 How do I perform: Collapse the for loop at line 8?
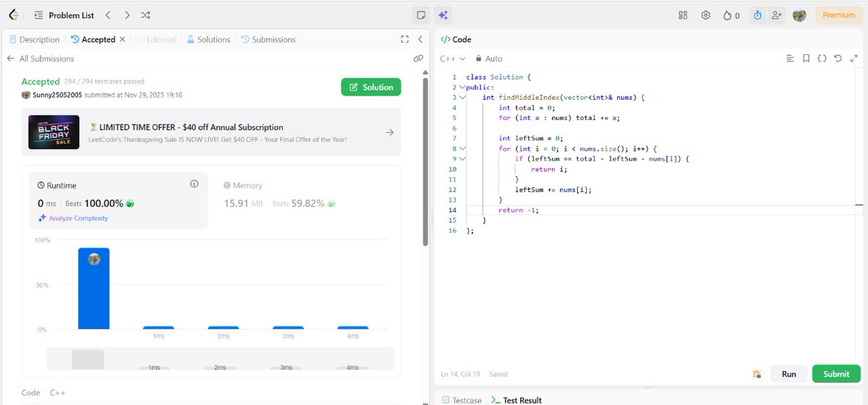(463, 148)
